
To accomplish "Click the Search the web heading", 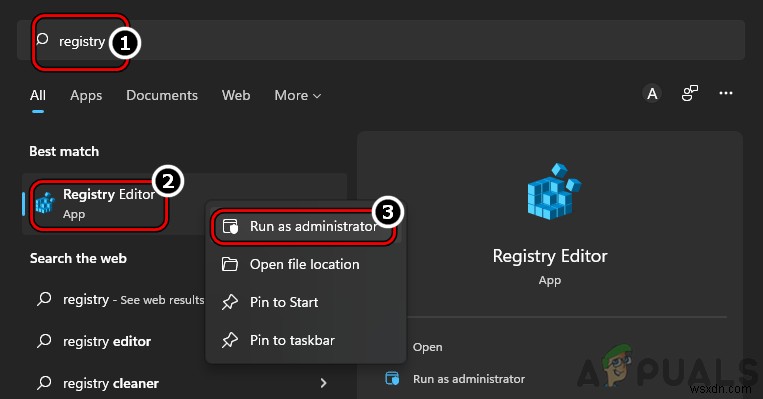I will 78,258.
